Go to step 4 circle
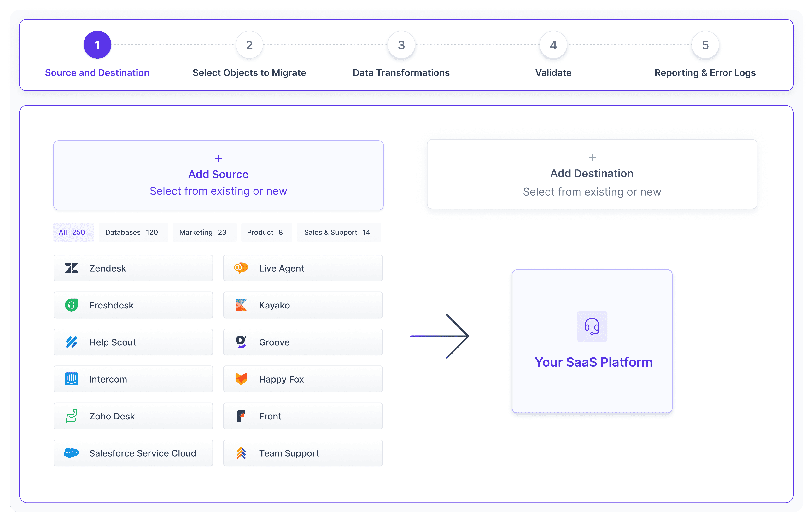 tap(553, 45)
